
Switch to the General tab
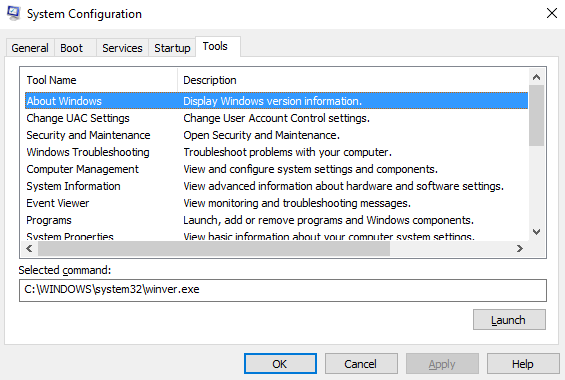click(x=30, y=48)
